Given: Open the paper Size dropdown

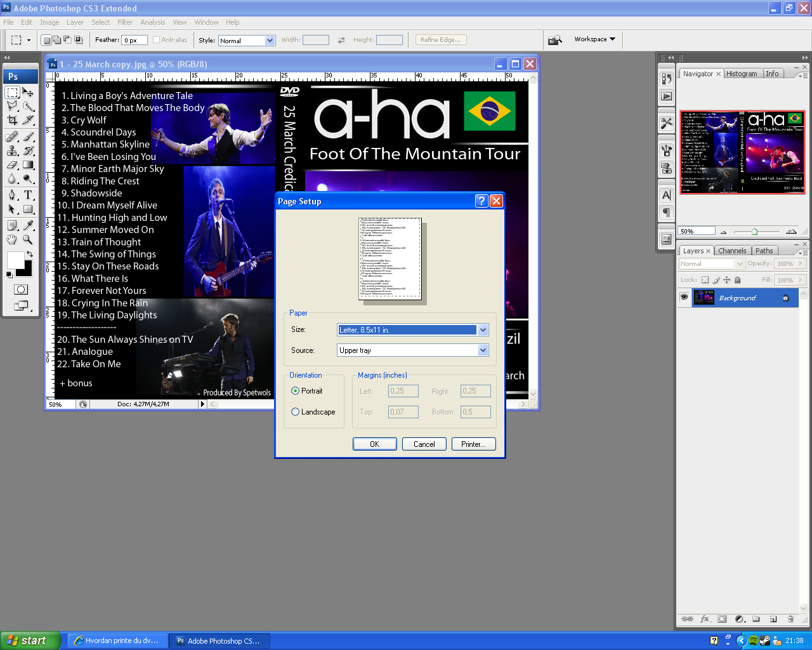Looking at the screenshot, I should pyautogui.click(x=483, y=330).
